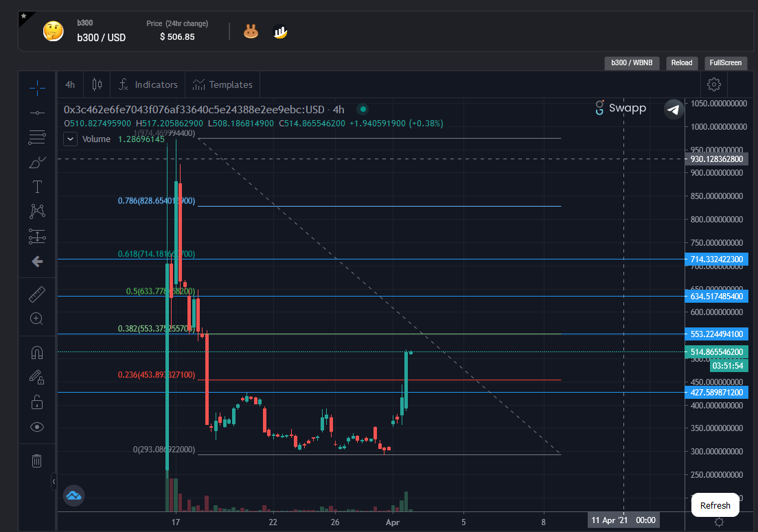Viewport: 758px width, 532px height.
Task: Click the green live status dot
Action: point(363,109)
